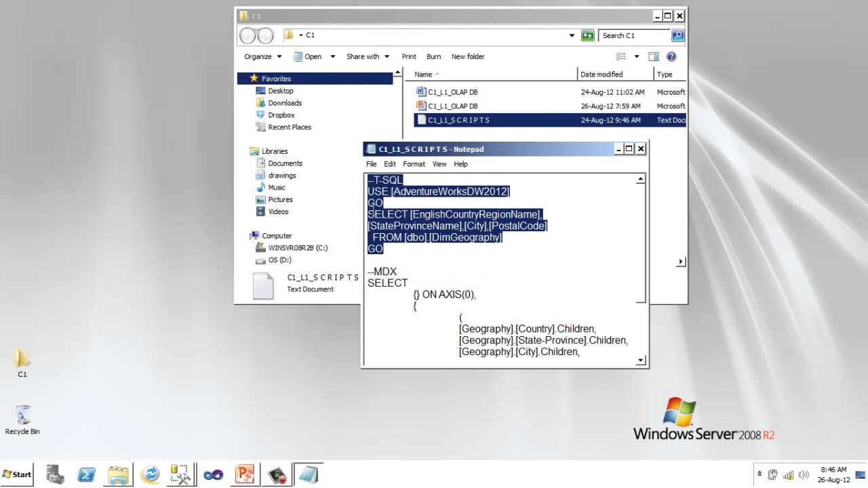Open the Format menu in Notepad
This screenshot has width=868, height=488.
click(414, 164)
